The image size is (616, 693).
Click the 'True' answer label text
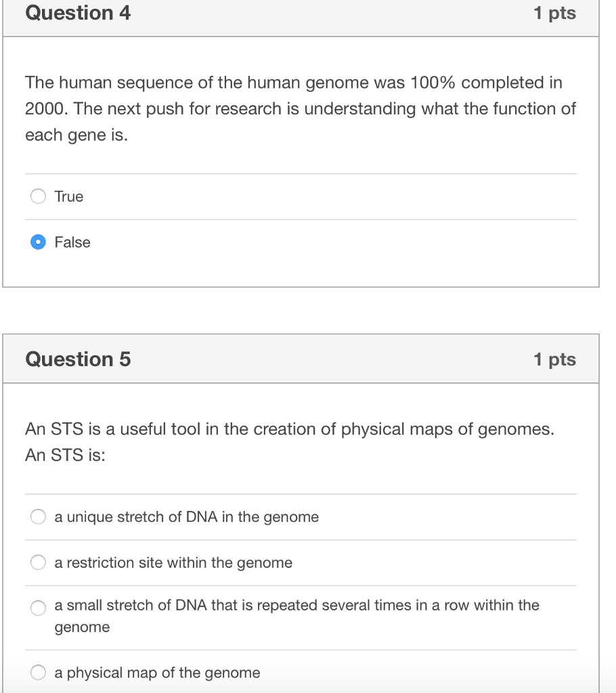point(67,196)
